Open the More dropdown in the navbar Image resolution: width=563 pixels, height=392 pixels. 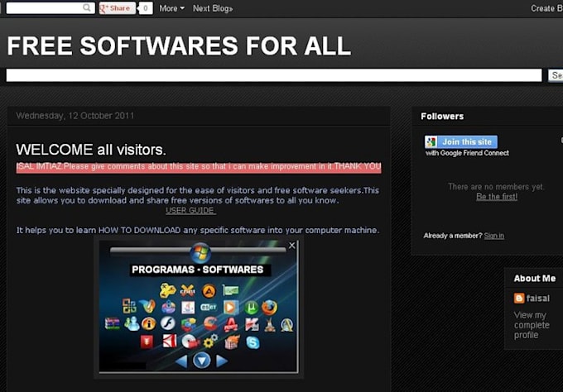[171, 8]
